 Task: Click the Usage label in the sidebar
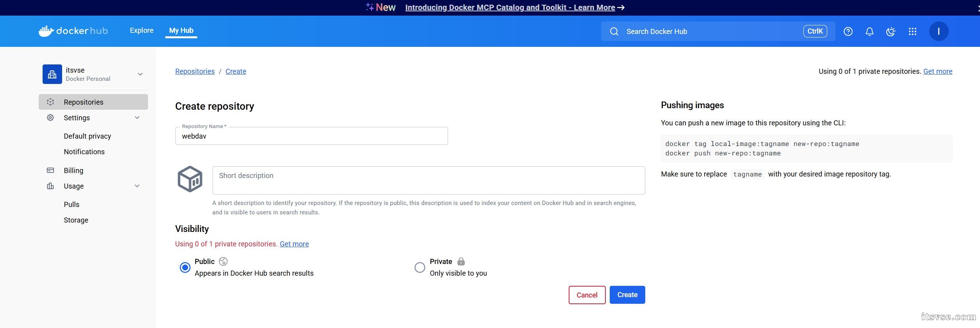73,186
